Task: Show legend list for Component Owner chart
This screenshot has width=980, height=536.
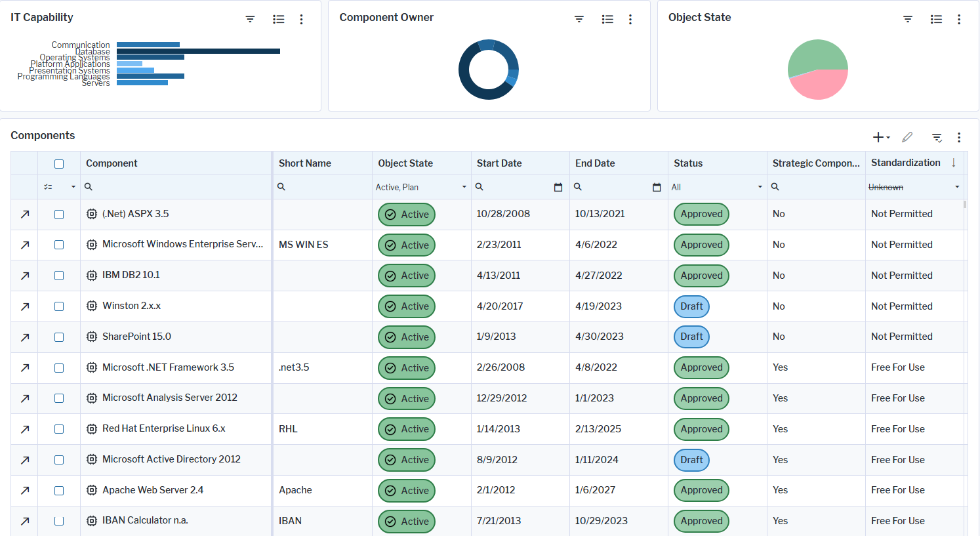Action: 607,19
